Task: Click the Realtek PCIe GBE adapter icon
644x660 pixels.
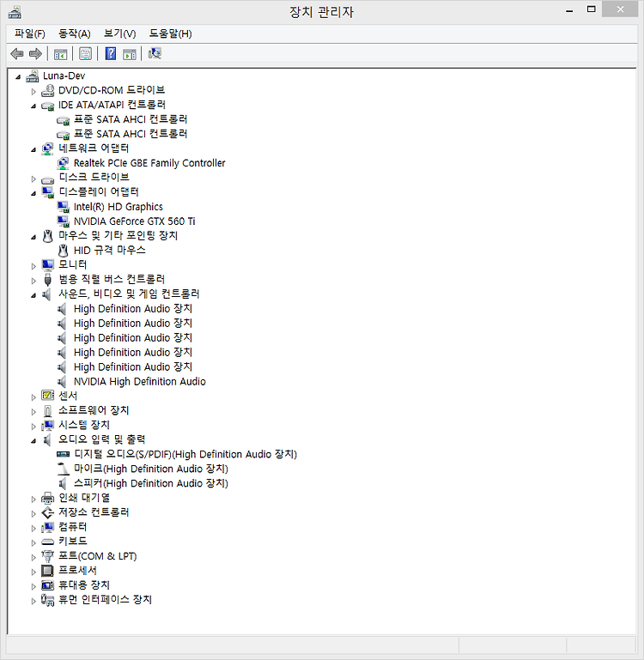Action: coord(63,163)
